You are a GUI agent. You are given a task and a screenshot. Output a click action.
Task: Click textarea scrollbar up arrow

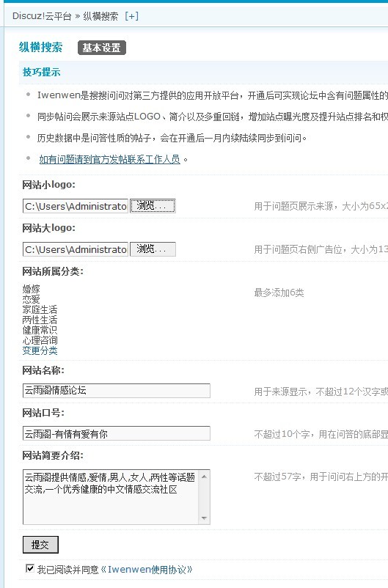pyautogui.click(x=205, y=477)
